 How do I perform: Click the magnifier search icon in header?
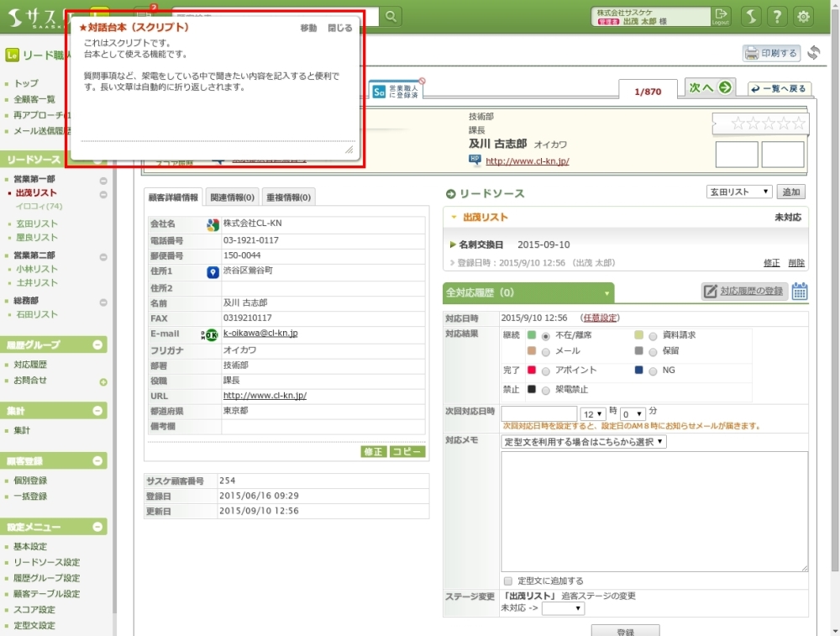[391, 16]
